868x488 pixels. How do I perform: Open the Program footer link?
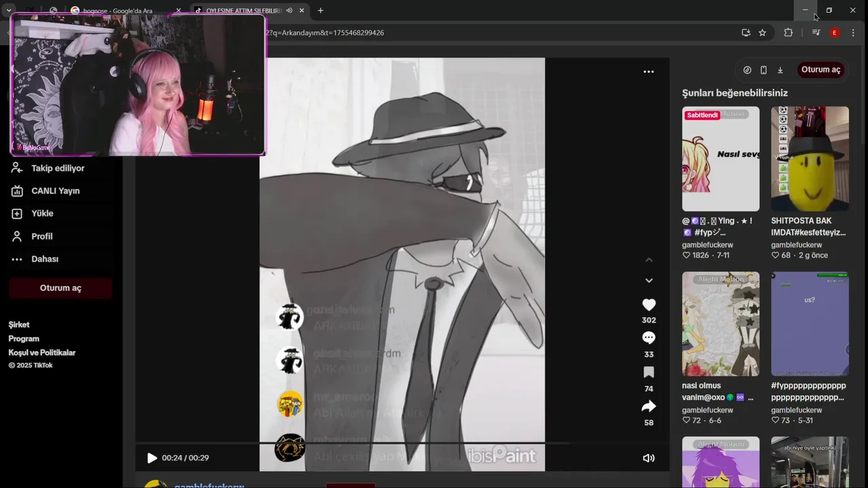click(x=24, y=339)
